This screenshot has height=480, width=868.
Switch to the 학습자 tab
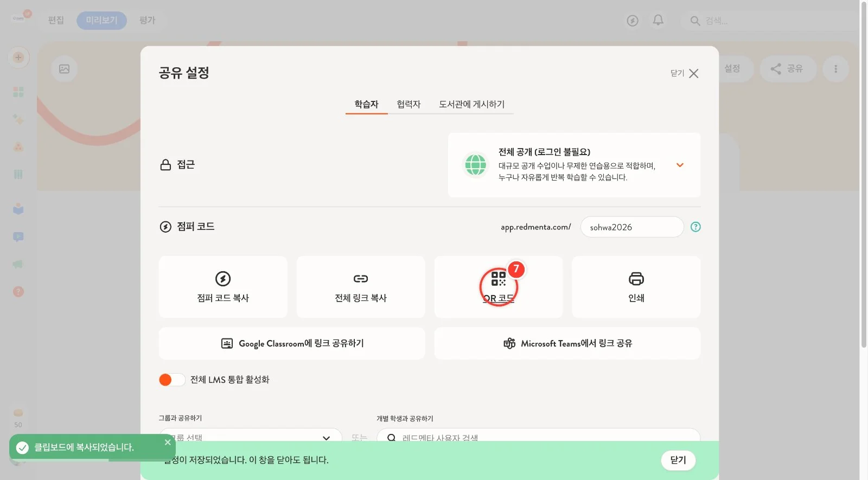click(366, 104)
